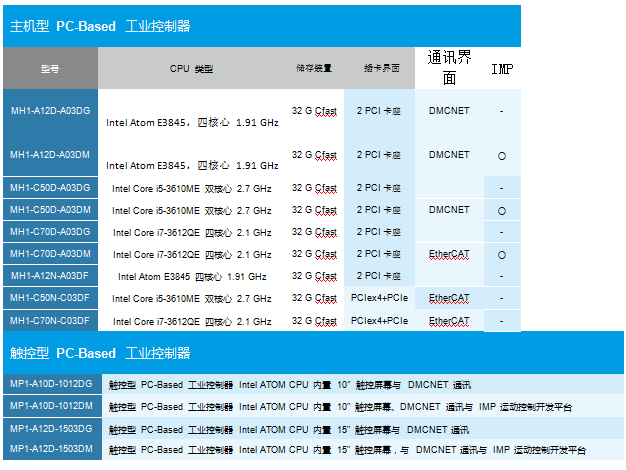Select CPU text in MH1-A12D-A03DG row

click(x=192, y=123)
